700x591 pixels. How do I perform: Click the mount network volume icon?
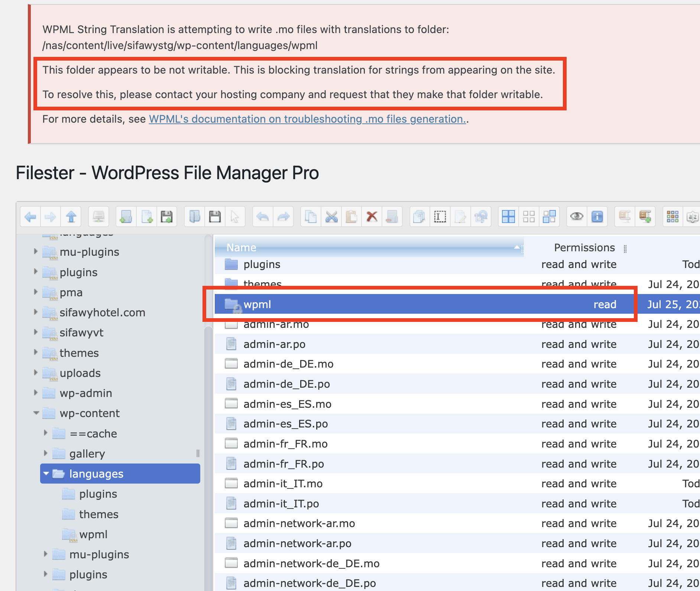98,216
